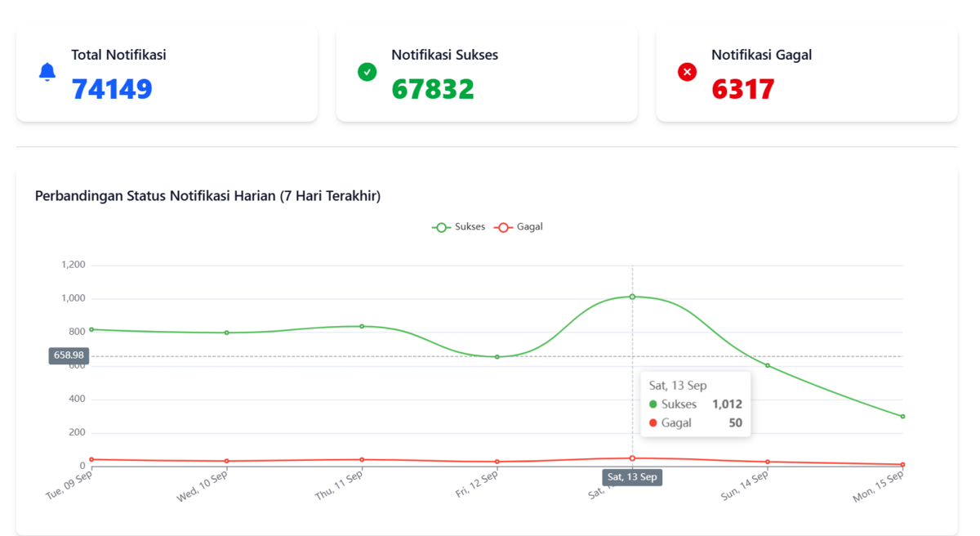The image size is (980, 536).
Task: Click Gagal data point on Tue, 09 Sep
Action: click(91, 459)
